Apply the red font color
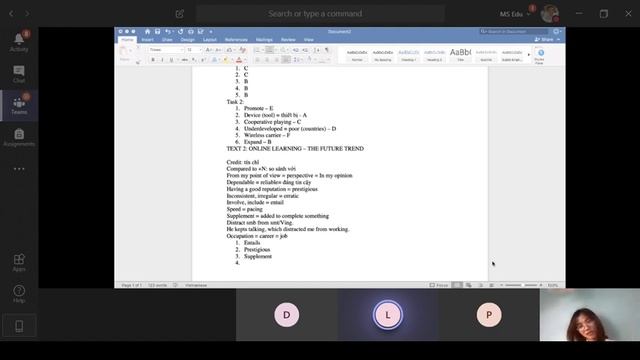Viewport: 640px width, 360px height. 239,60
